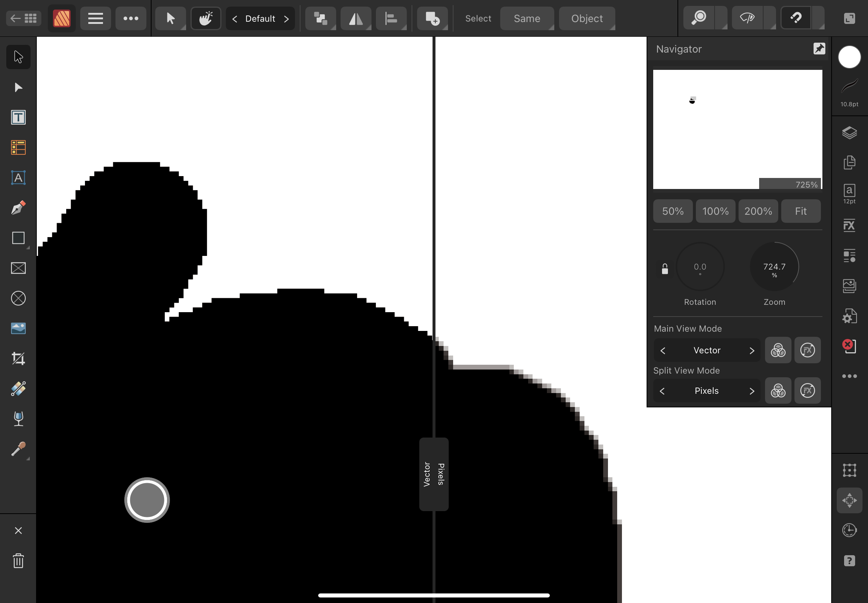Image resolution: width=868 pixels, height=603 pixels.
Task: Switch persona via Affinity Publisher icon
Action: pyautogui.click(x=61, y=18)
